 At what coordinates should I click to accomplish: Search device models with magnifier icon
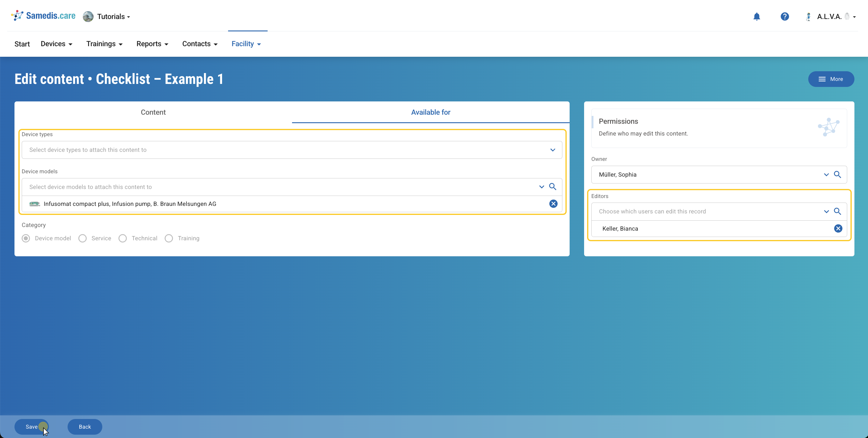point(553,187)
